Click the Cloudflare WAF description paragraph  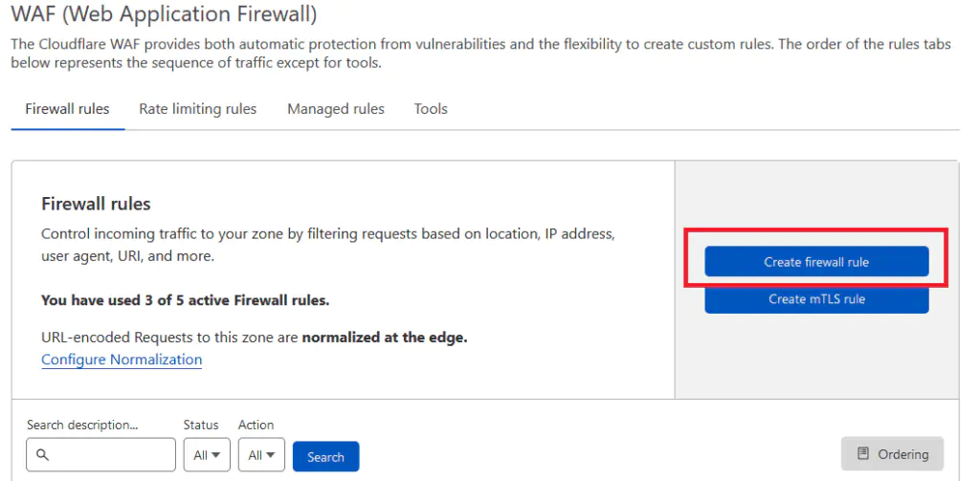(479, 54)
